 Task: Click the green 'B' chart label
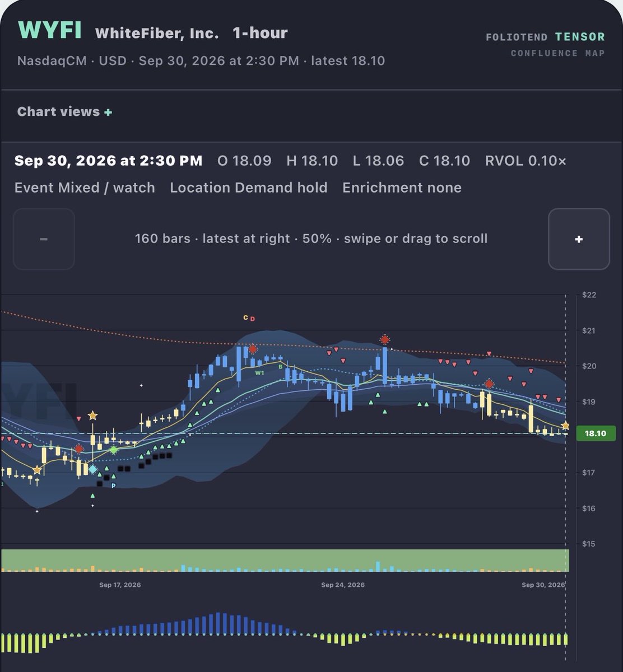tap(281, 367)
